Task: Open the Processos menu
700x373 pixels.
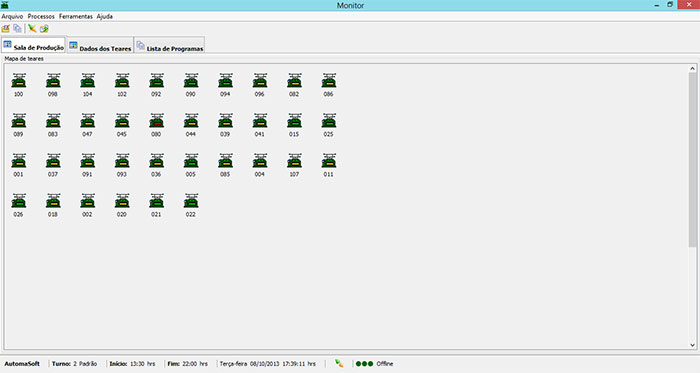Action: pos(41,17)
